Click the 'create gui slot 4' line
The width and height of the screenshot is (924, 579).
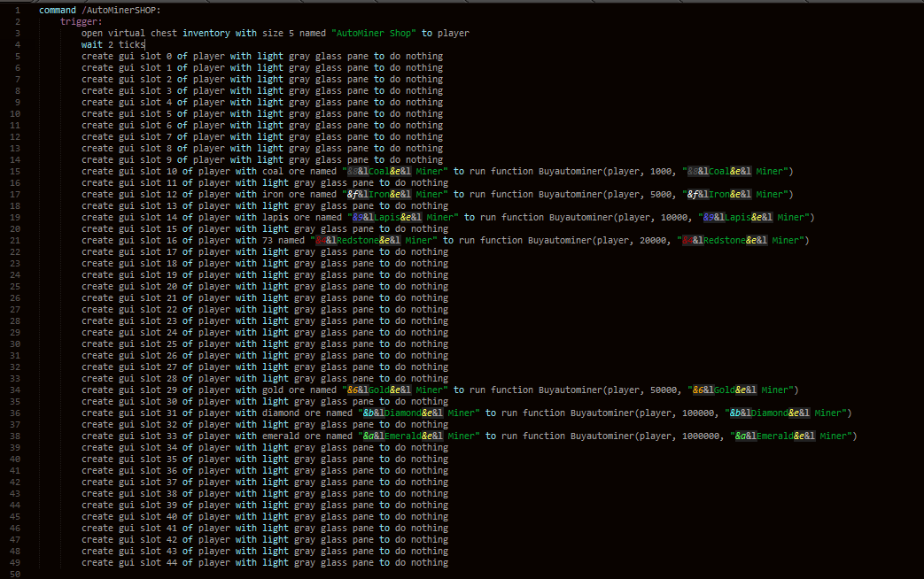click(x=262, y=102)
